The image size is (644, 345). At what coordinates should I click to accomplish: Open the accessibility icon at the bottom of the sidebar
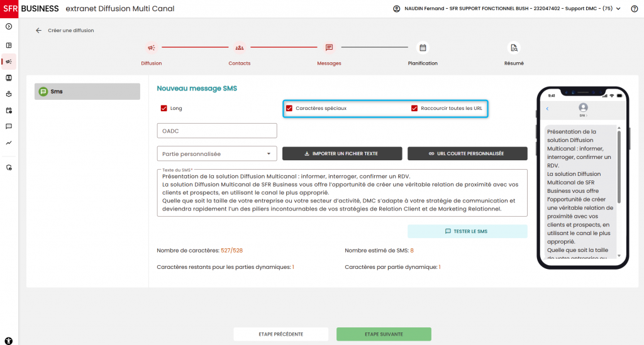tap(9, 341)
